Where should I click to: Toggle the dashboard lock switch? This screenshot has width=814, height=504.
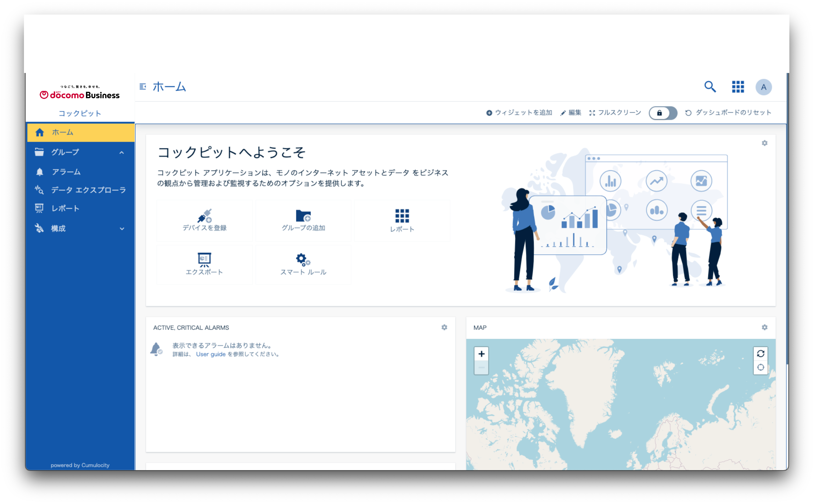click(663, 113)
